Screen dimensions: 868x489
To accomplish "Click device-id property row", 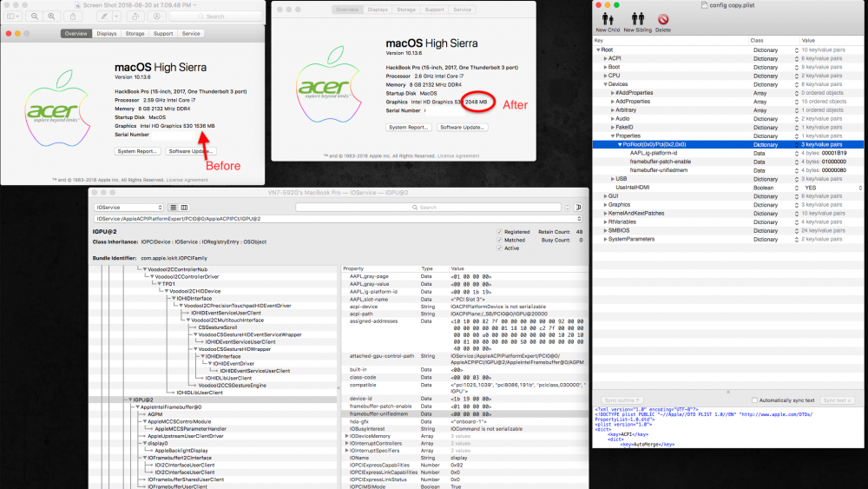I will pos(464,399).
